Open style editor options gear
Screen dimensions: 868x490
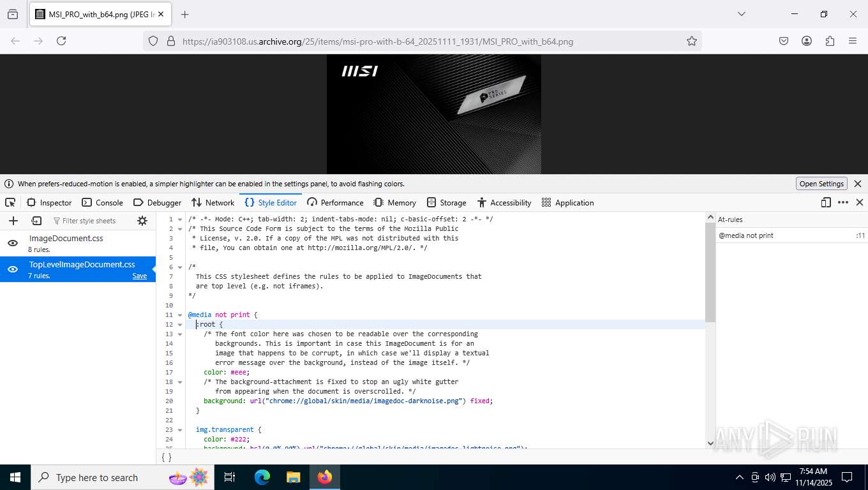pyautogui.click(x=142, y=221)
